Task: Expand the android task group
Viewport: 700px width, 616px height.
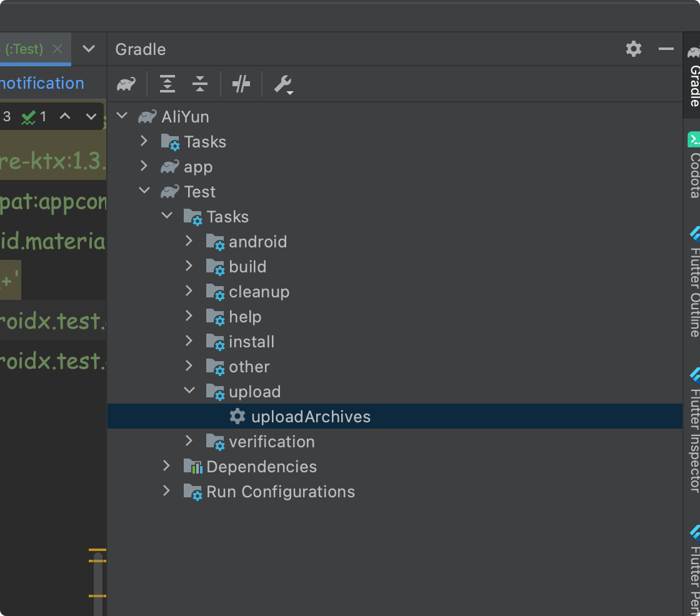Action: click(x=189, y=241)
